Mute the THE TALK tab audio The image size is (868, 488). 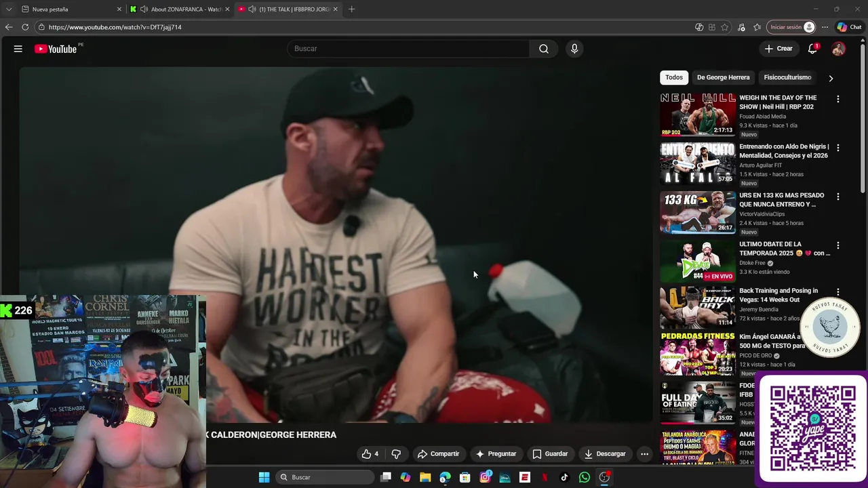pos(252,9)
